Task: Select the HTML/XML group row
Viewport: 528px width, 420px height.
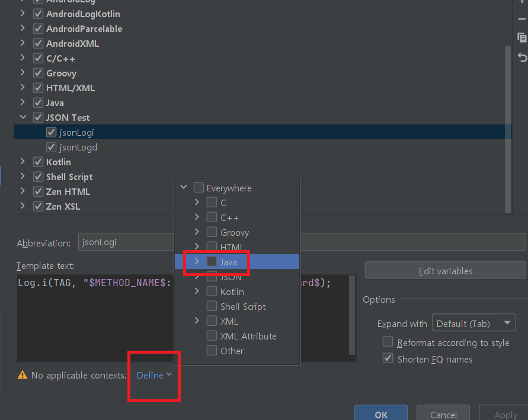Action: coord(263,88)
